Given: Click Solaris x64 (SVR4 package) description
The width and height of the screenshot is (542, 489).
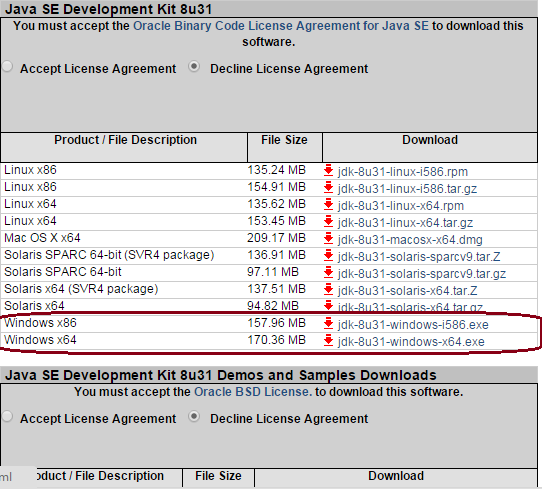Looking at the screenshot, I should click(81, 289).
